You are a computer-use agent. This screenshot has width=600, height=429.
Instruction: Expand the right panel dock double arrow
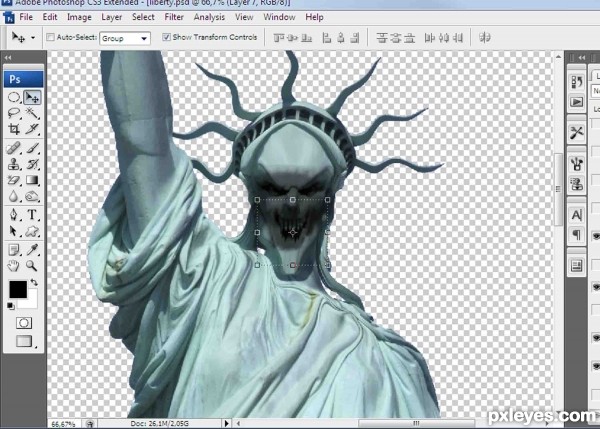(x=582, y=57)
